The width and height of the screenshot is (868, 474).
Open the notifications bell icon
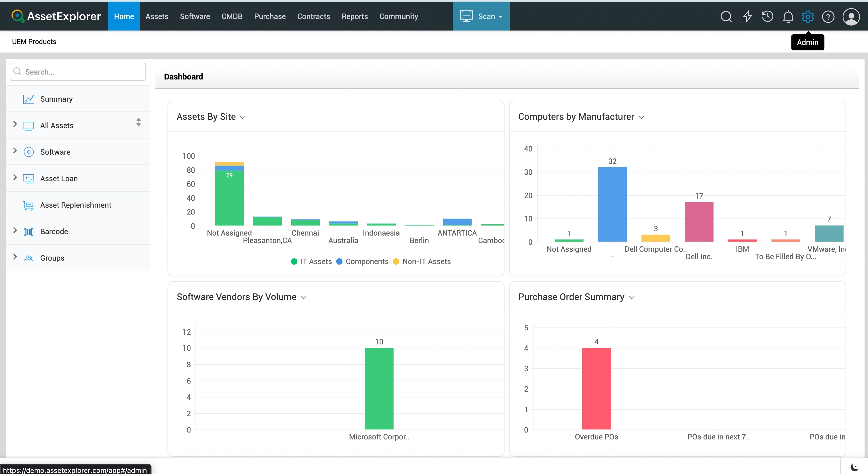click(x=788, y=16)
